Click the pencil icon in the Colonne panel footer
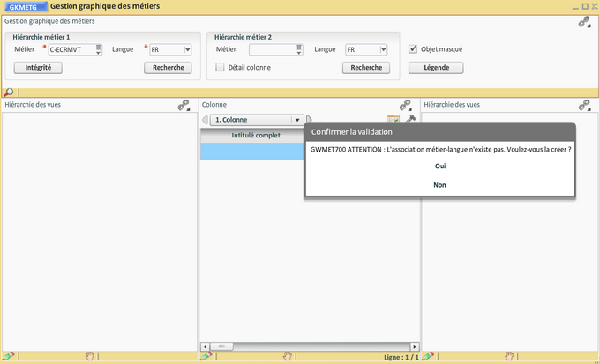 (x=206, y=356)
